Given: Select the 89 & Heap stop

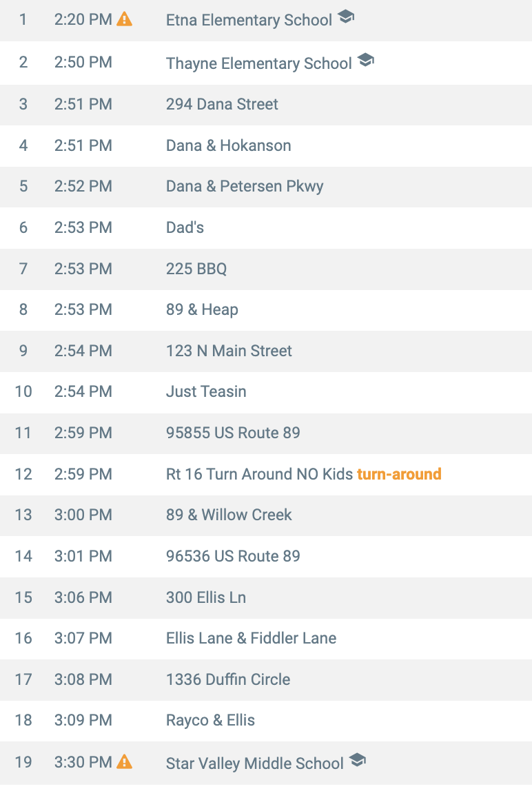Looking at the screenshot, I should coord(202,309).
